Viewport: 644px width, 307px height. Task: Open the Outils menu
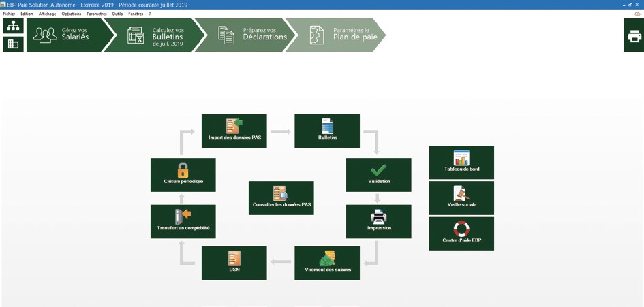point(117,14)
